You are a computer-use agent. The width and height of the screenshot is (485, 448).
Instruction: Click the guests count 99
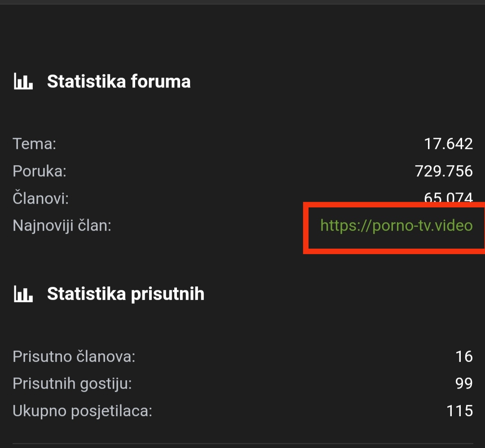pos(464,384)
